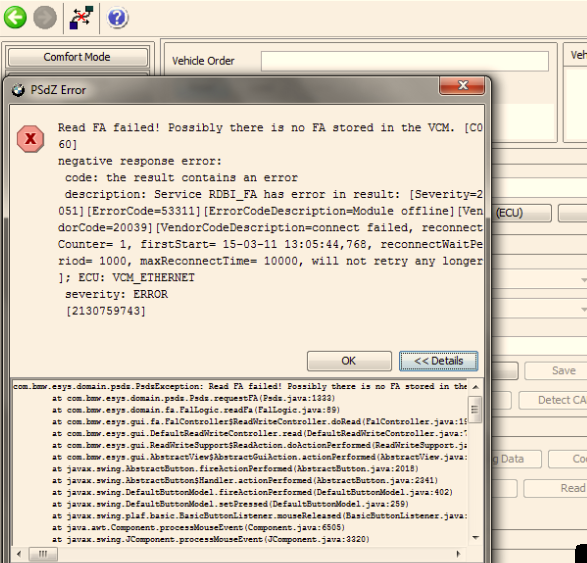The width and height of the screenshot is (587, 563).
Task: Click the PsdzException first trace line
Action: 240,386
